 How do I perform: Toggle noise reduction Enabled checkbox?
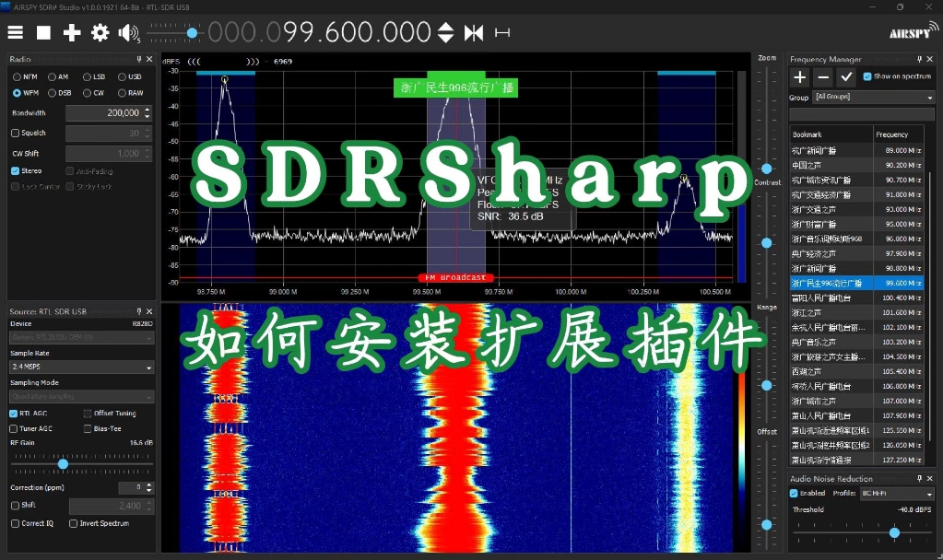pos(794,493)
